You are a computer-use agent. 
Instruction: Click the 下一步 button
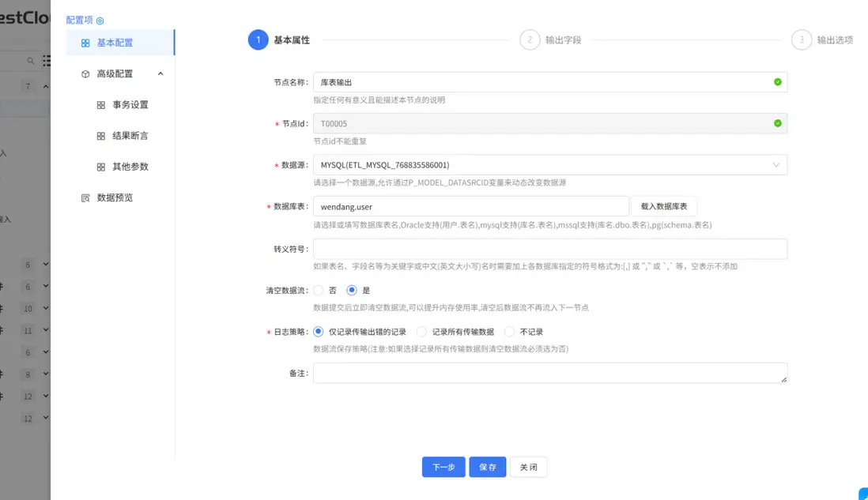tap(443, 467)
